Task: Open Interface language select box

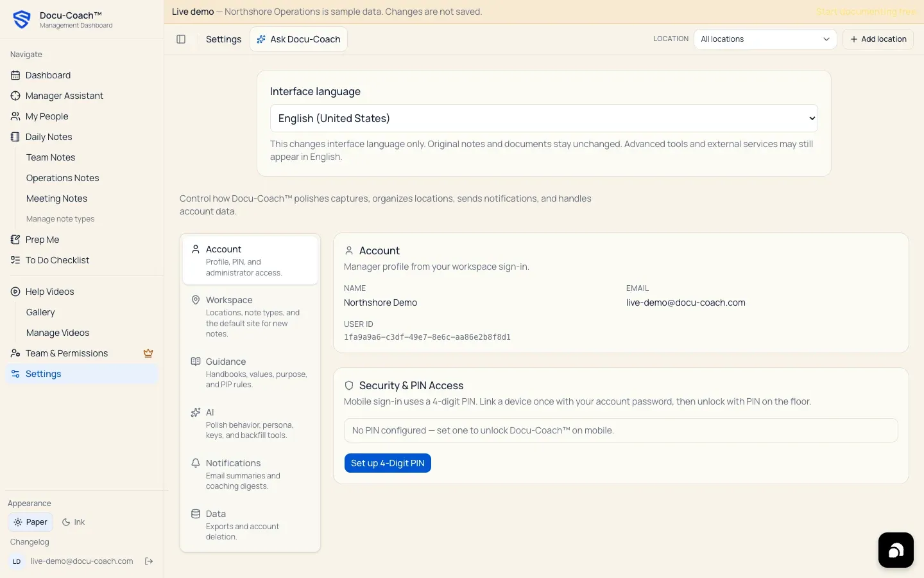Action: (x=544, y=118)
